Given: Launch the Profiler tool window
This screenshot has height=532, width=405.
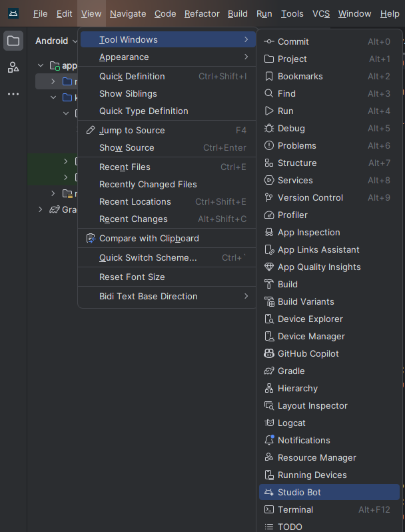Looking at the screenshot, I should pos(329,215).
